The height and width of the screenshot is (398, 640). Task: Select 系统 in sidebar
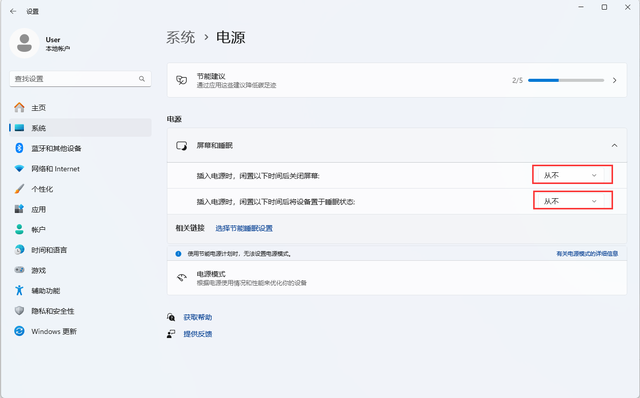[80, 128]
